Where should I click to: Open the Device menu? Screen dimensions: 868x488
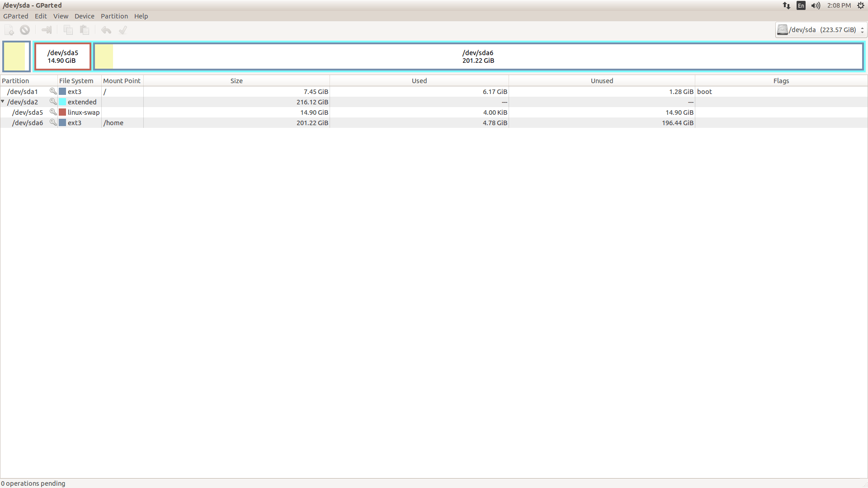tap(85, 16)
